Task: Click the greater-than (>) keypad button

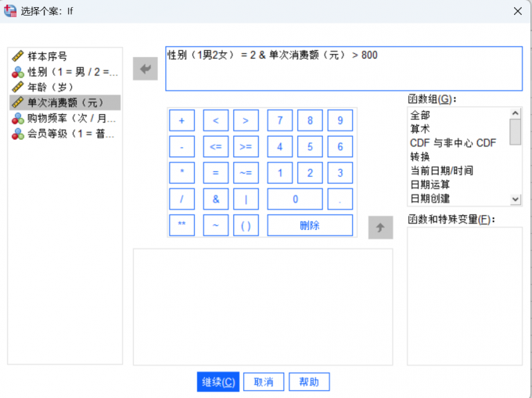Action: 246,120
